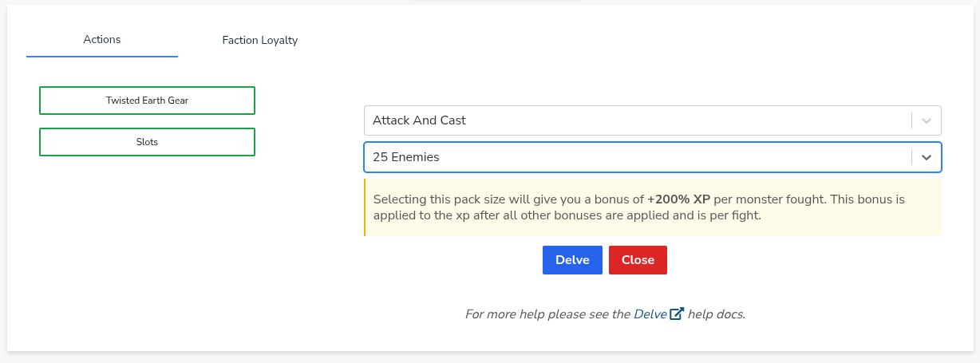Open Twisted Earth Gear

(147, 101)
